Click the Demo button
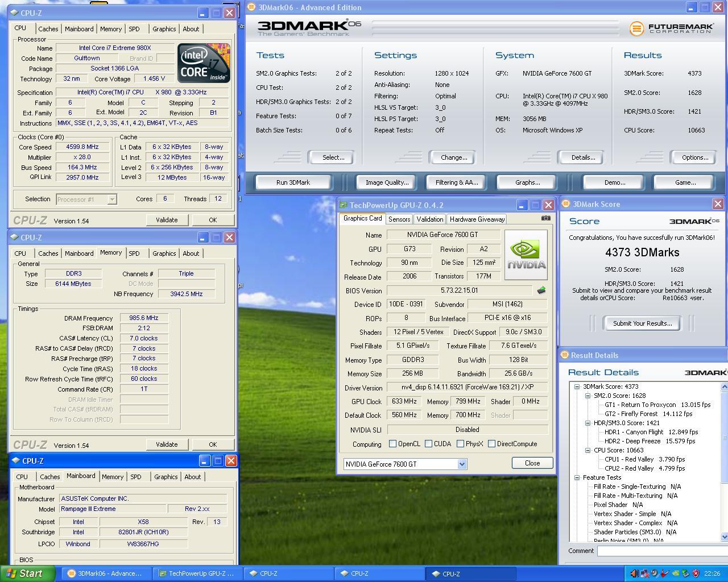This screenshot has height=582, width=728. 615,182
